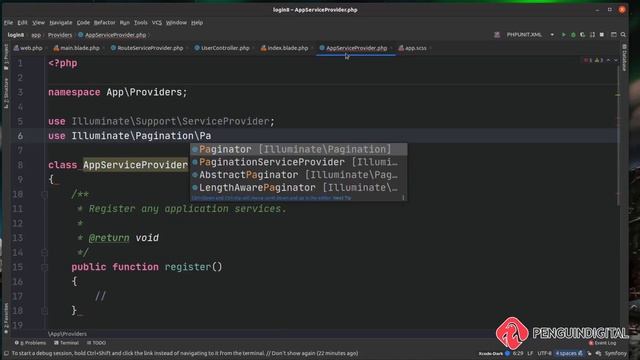640x360 pixels.
Task: Open the VCS menu
Action: tap(157, 22)
